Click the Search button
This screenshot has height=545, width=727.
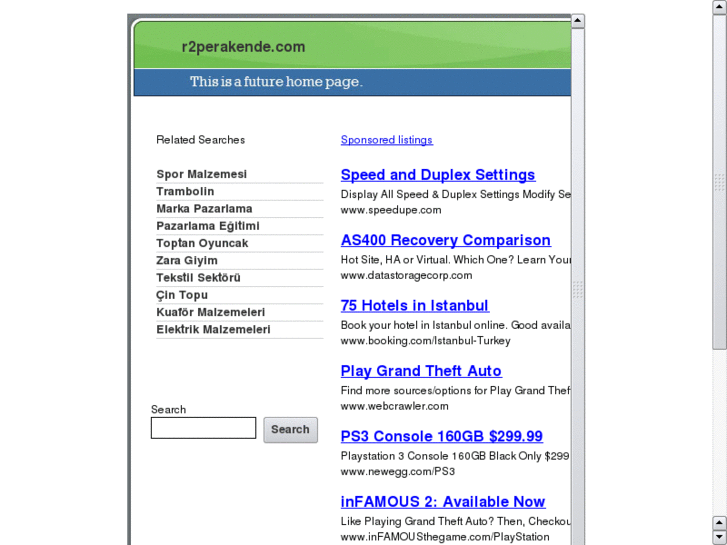(291, 430)
